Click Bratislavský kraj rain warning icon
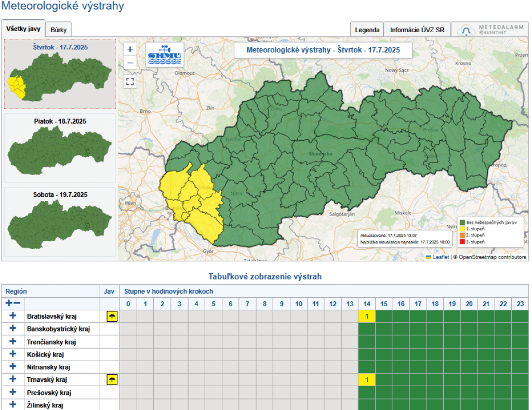The image size is (532, 410). point(112,316)
